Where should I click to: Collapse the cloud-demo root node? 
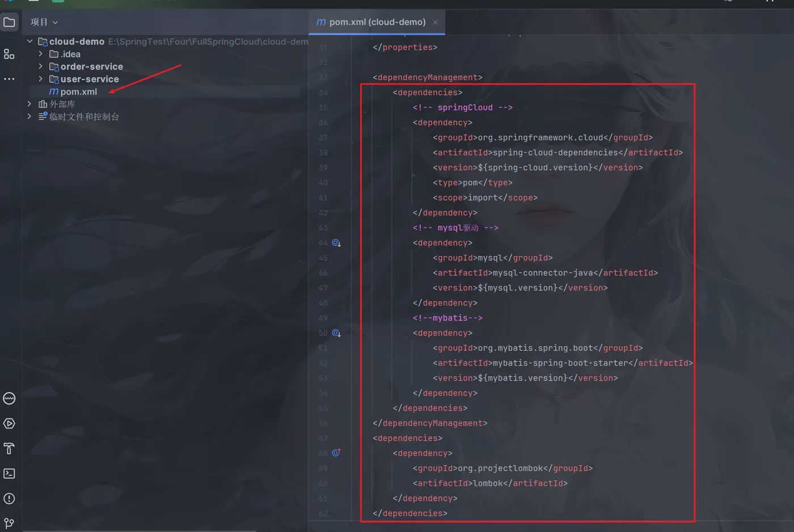pos(29,41)
